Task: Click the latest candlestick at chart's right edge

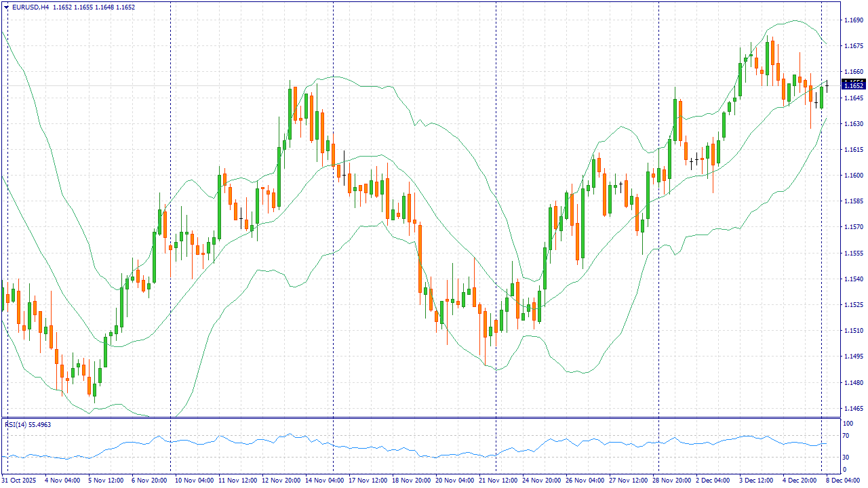Action: click(x=827, y=85)
